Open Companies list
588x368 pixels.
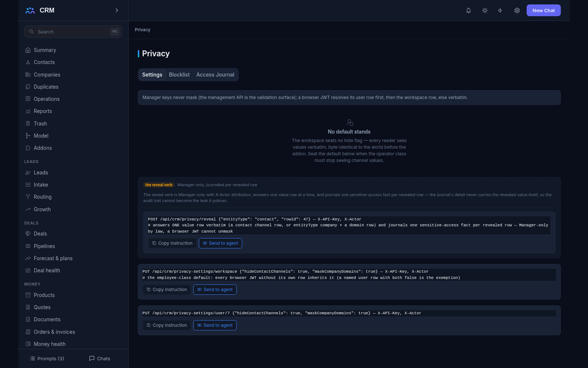73,75
